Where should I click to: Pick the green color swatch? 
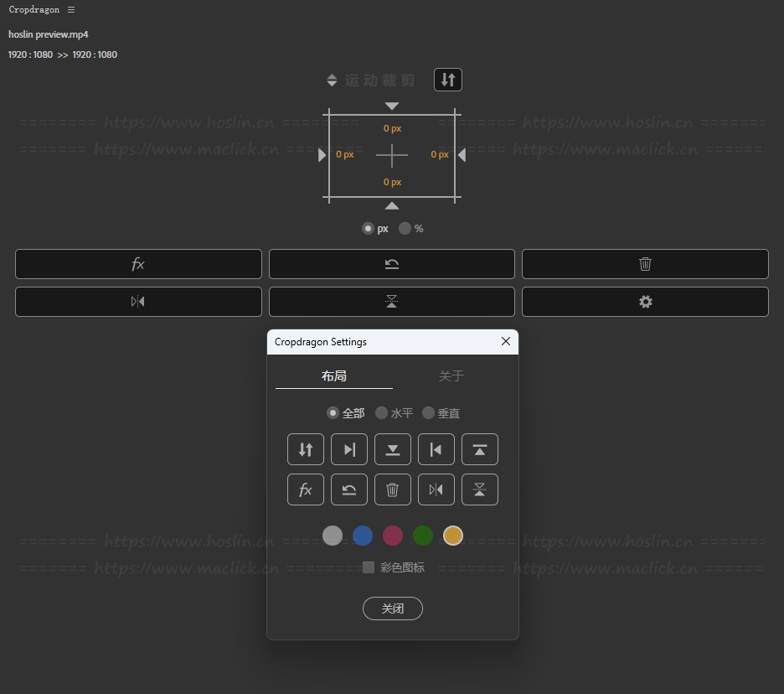(423, 536)
